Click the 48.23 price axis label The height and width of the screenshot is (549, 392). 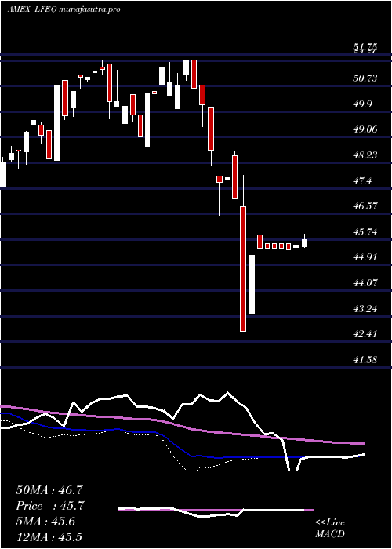[365, 155]
